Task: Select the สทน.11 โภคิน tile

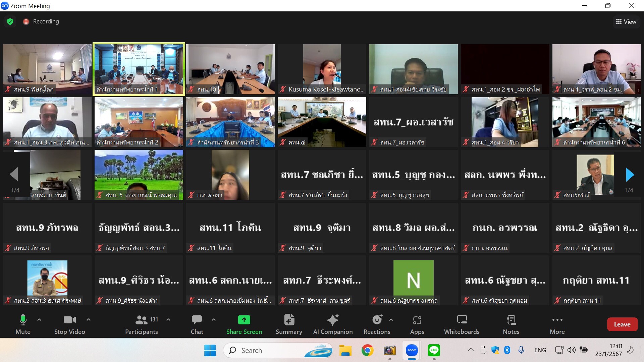Action: point(230,228)
